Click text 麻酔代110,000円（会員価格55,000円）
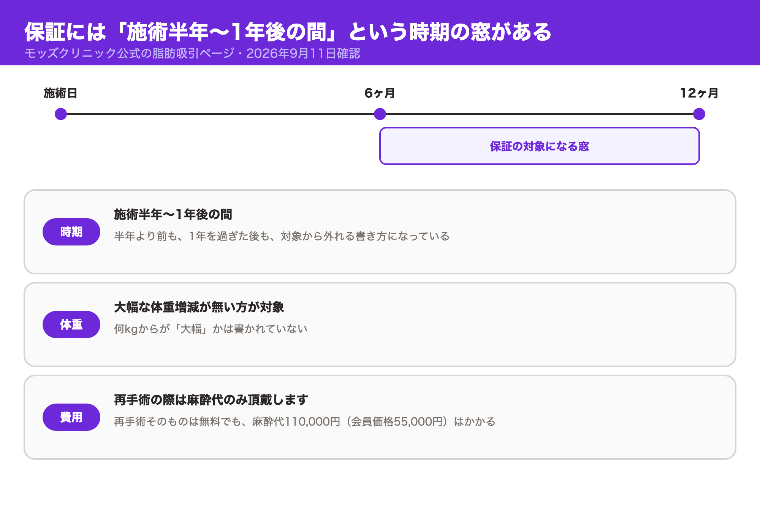The image size is (760, 532). pyautogui.click(x=351, y=422)
